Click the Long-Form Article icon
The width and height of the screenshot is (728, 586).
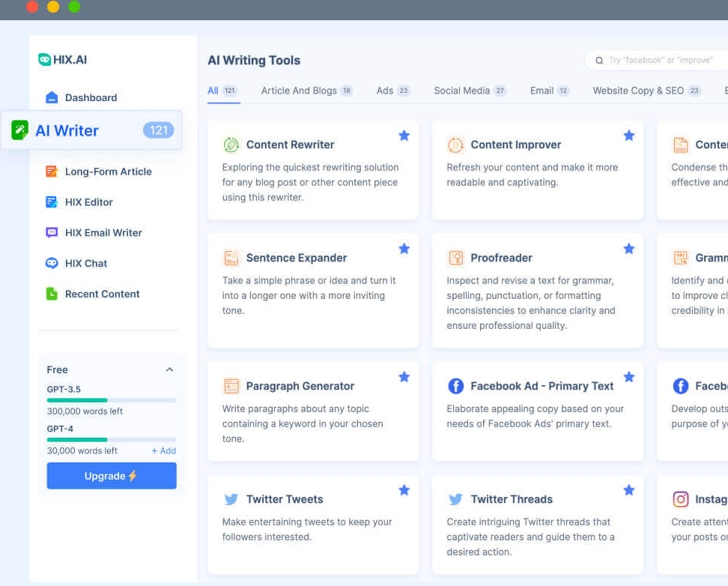[52, 172]
